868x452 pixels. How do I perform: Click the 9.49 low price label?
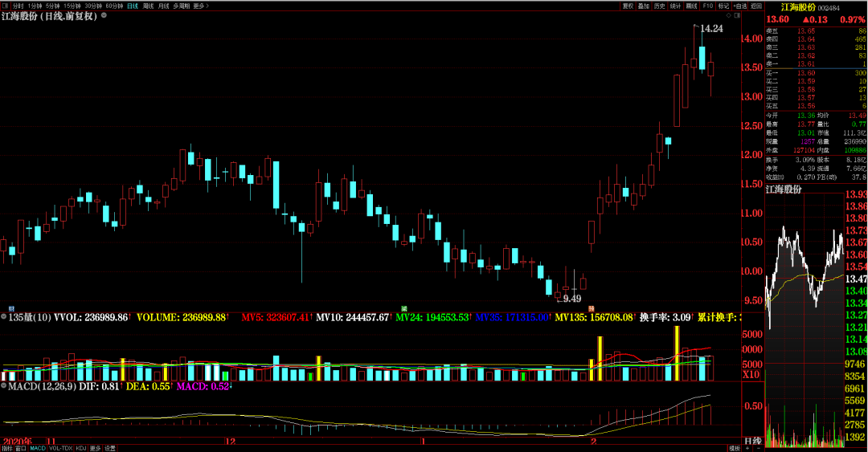[572, 299]
